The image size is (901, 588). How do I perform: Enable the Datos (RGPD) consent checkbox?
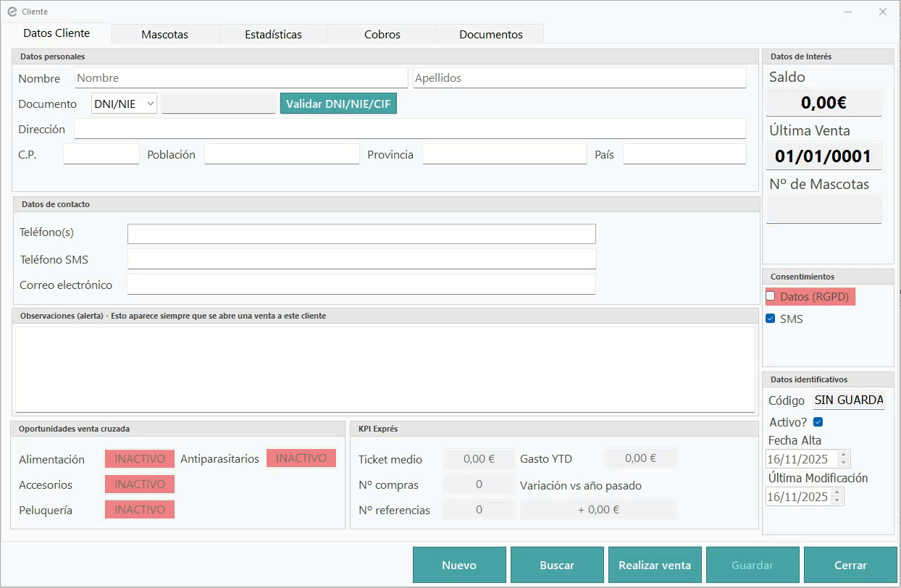tap(771, 296)
